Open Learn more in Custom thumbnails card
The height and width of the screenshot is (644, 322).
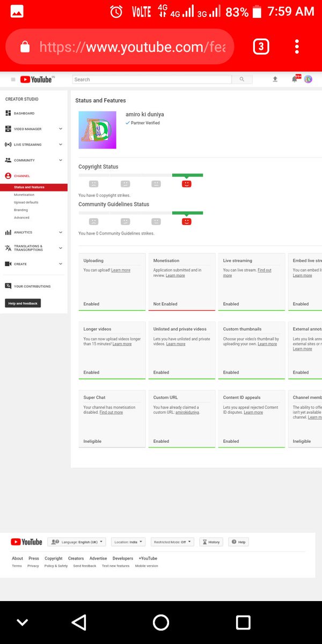coord(267,343)
